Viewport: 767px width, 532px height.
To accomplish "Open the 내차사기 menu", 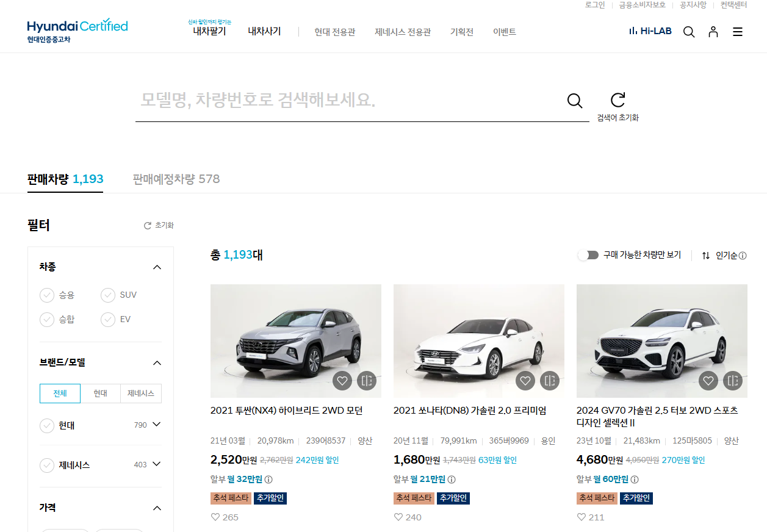I will [264, 31].
